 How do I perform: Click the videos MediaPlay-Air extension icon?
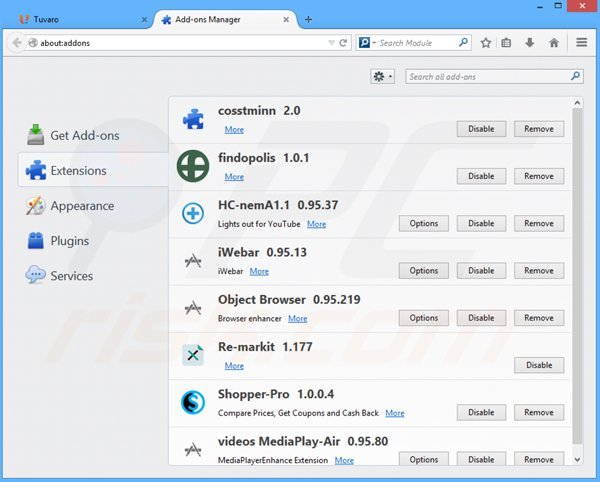(x=193, y=449)
